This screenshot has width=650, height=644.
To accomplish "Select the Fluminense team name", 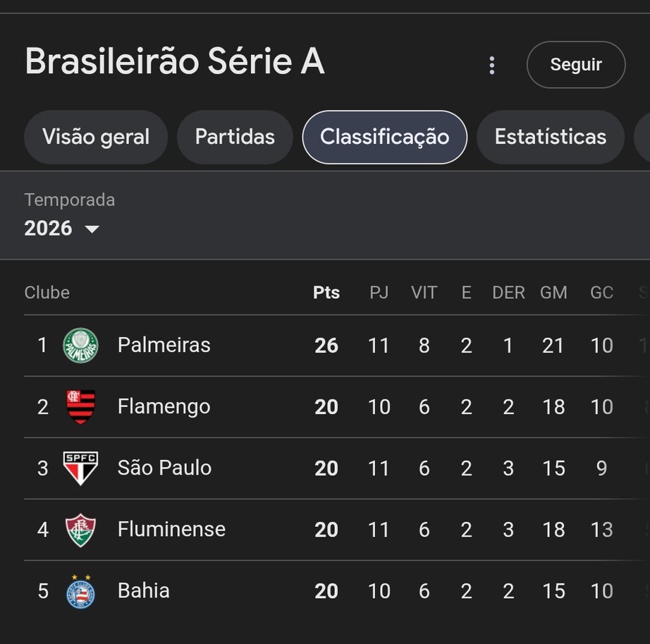I will [x=171, y=530].
